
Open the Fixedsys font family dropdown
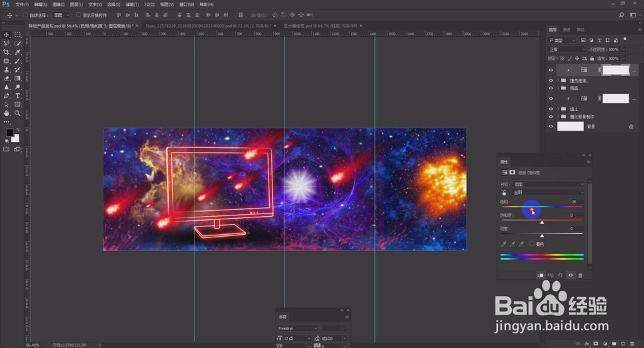click(298, 328)
